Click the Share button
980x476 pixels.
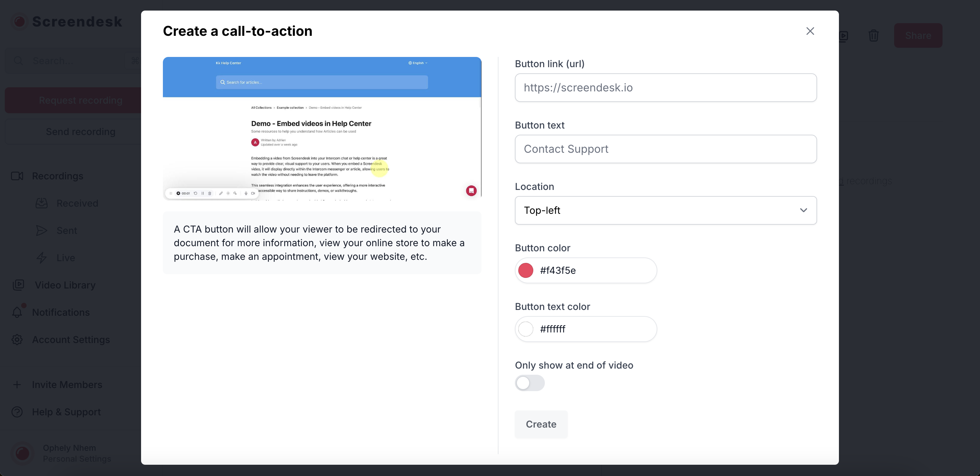coord(918,36)
